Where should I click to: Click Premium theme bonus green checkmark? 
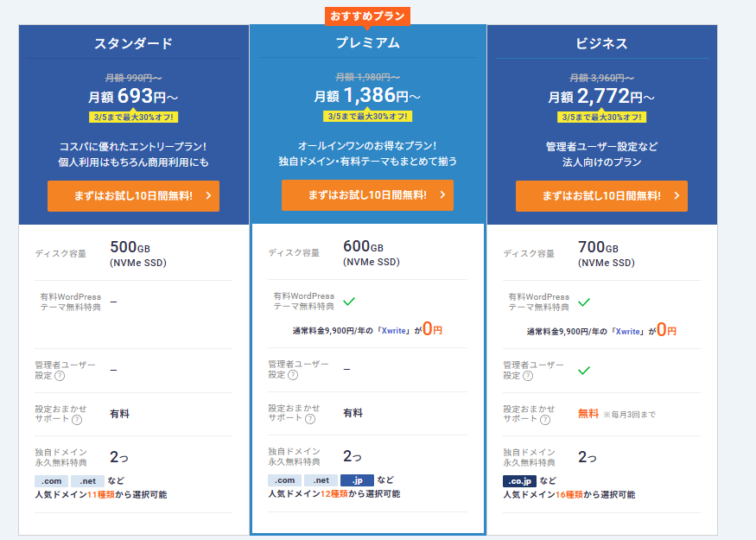coord(349,302)
